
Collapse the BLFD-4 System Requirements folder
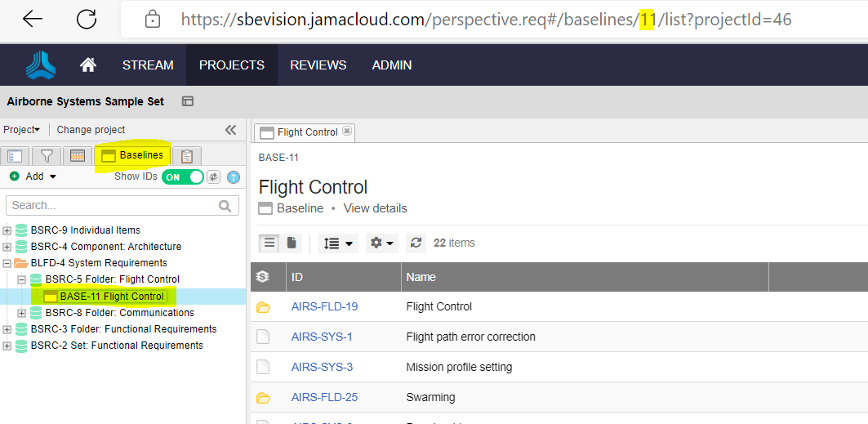[7, 263]
